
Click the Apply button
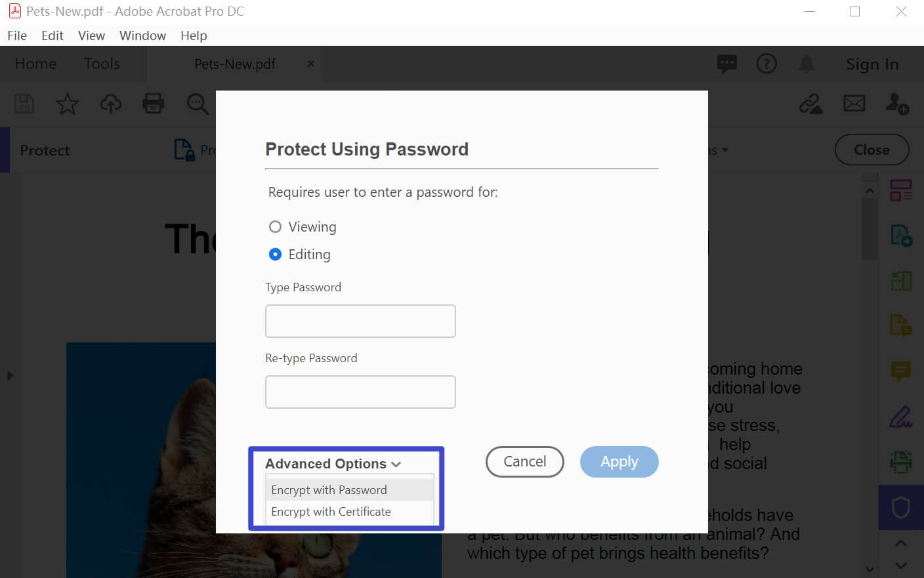pos(619,462)
